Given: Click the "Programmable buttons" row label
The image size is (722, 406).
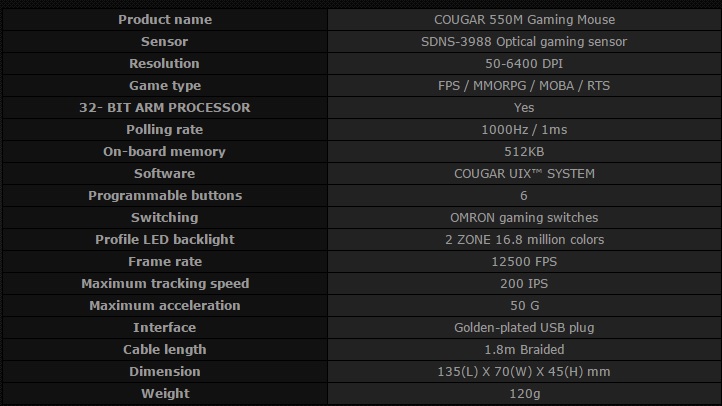Looking at the screenshot, I should (165, 196).
